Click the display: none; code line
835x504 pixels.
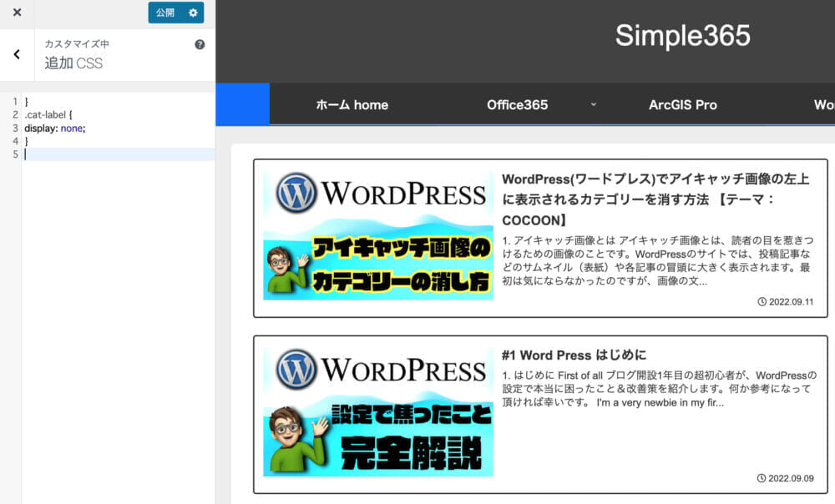(55, 128)
